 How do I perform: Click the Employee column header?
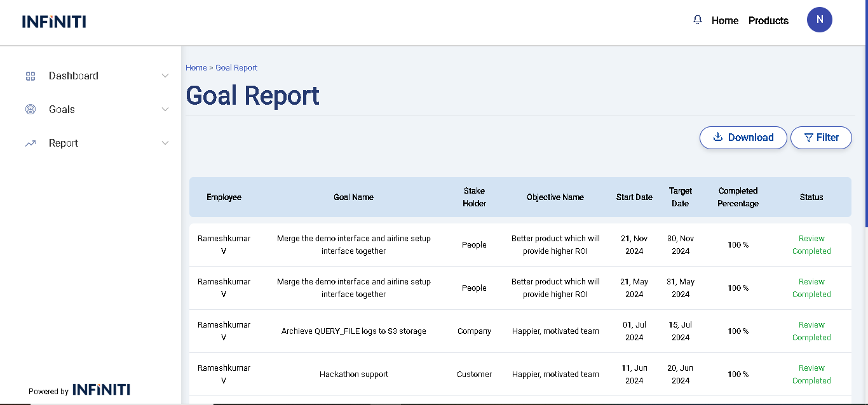coord(224,197)
